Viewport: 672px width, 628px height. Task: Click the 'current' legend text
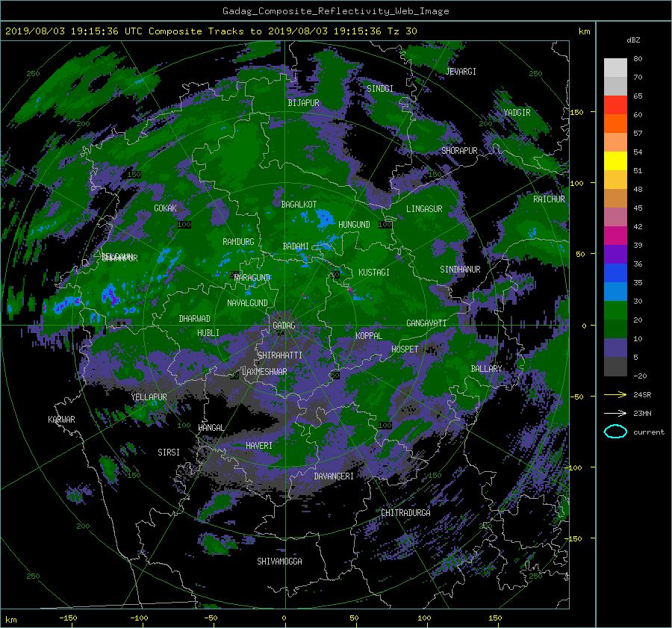click(x=649, y=432)
